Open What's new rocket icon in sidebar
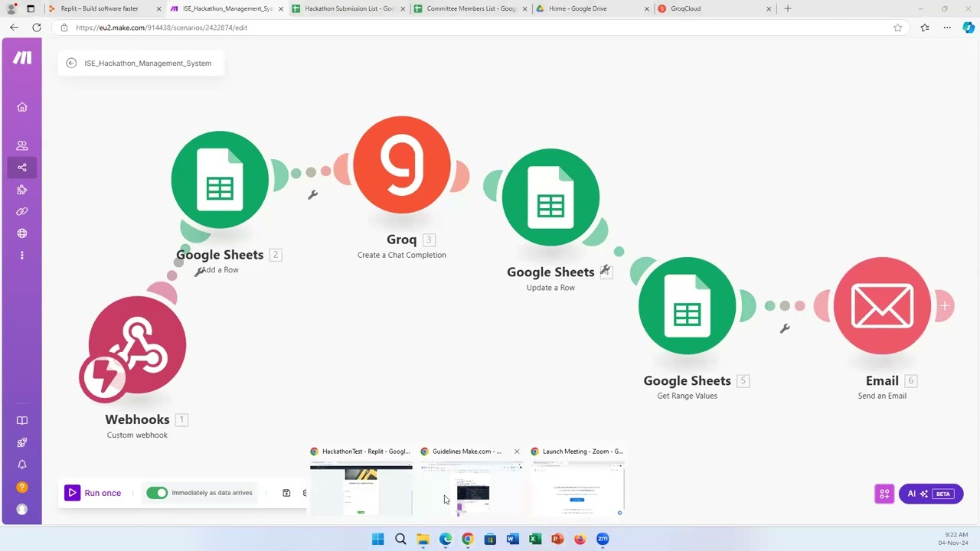The image size is (980, 551). (22, 442)
